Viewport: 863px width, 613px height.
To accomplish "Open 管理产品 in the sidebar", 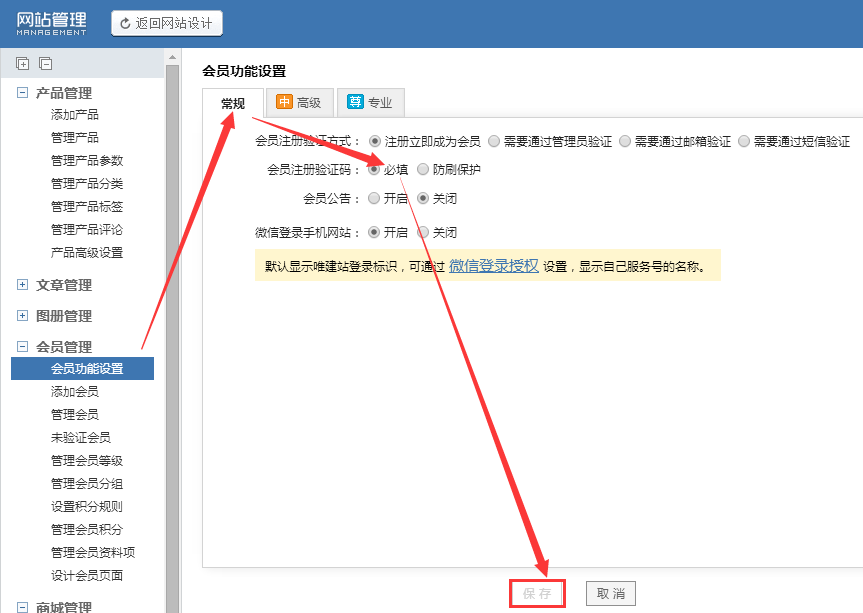I will [75, 138].
